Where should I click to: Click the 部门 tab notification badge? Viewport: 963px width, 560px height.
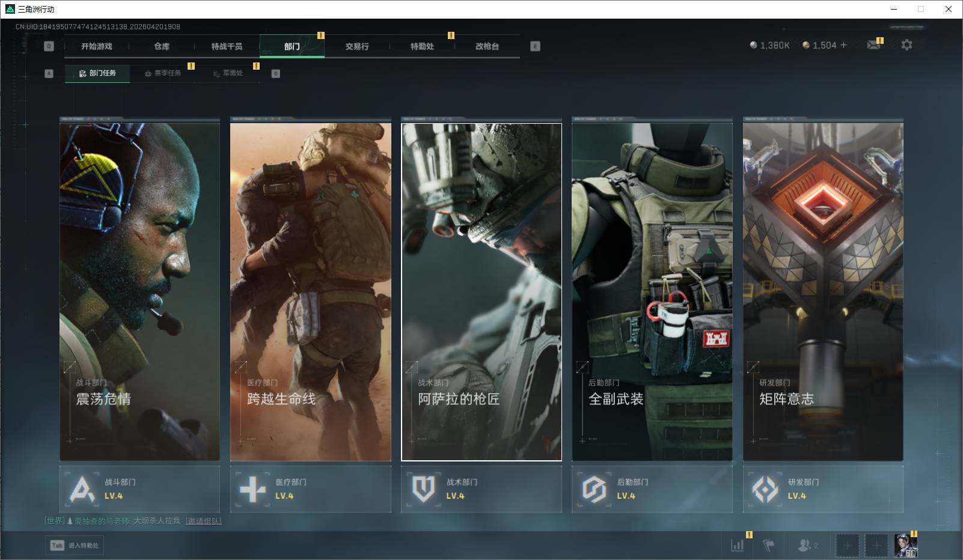pyautogui.click(x=321, y=35)
